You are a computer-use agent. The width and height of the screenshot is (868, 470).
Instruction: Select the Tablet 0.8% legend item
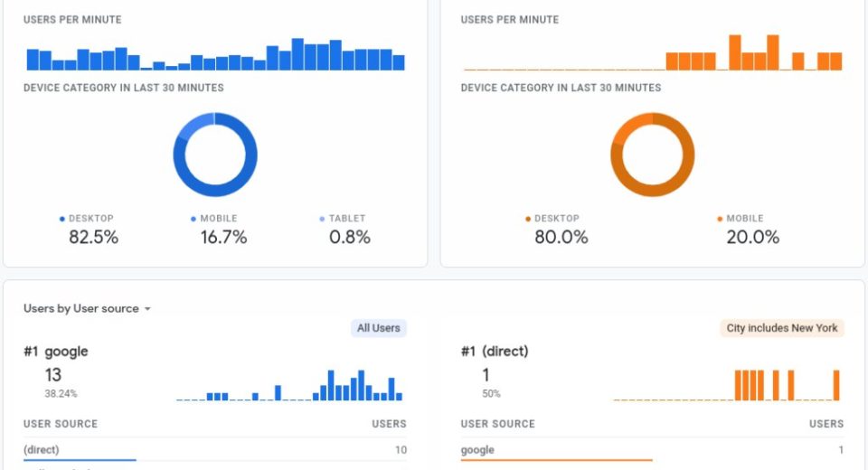click(x=349, y=230)
